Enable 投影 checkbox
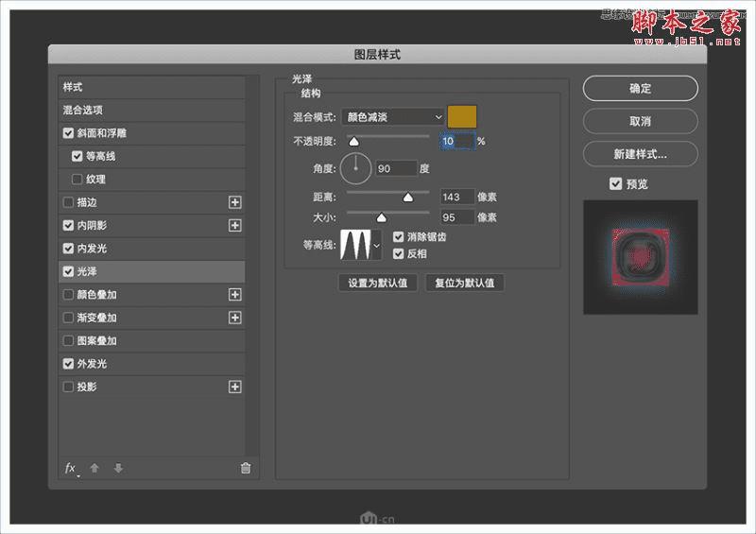 pos(68,387)
